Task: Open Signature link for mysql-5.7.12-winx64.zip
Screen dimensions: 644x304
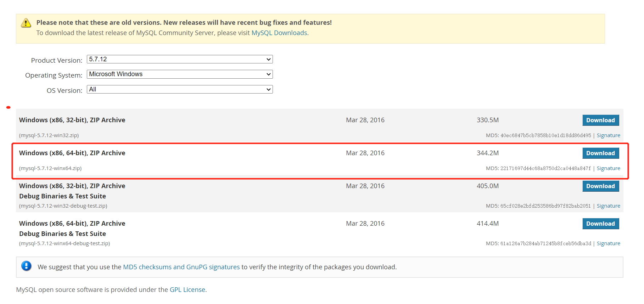Action: click(x=609, y=168)
